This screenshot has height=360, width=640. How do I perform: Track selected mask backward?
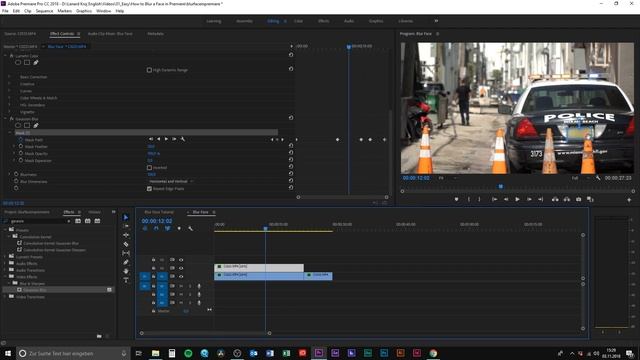[159, 139]
